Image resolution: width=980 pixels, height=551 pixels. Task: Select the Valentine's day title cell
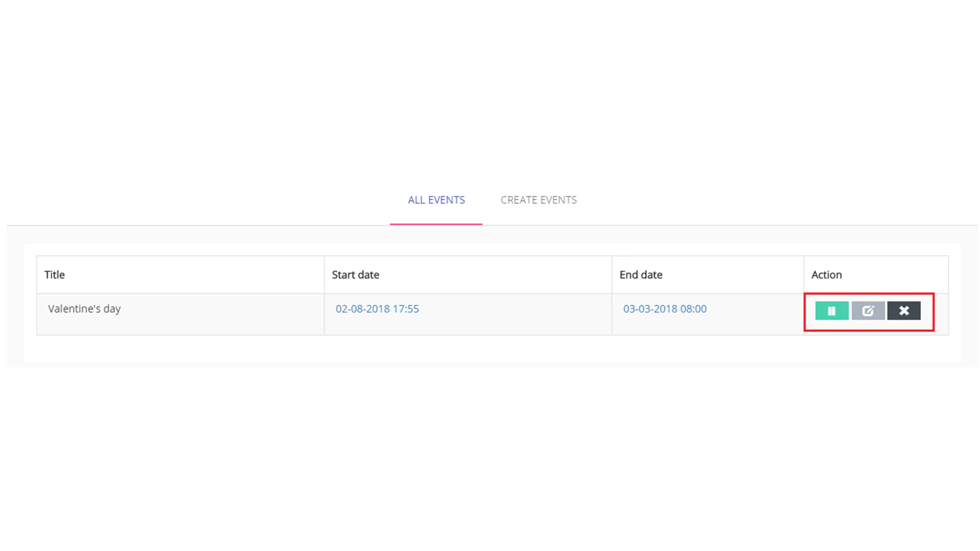(85, 309)
